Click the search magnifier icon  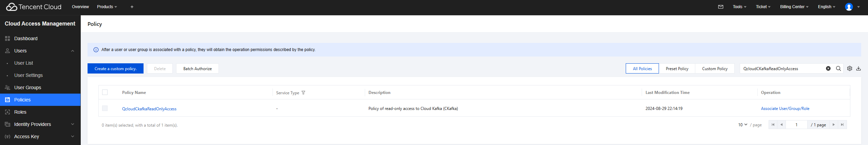pos(838,68)
